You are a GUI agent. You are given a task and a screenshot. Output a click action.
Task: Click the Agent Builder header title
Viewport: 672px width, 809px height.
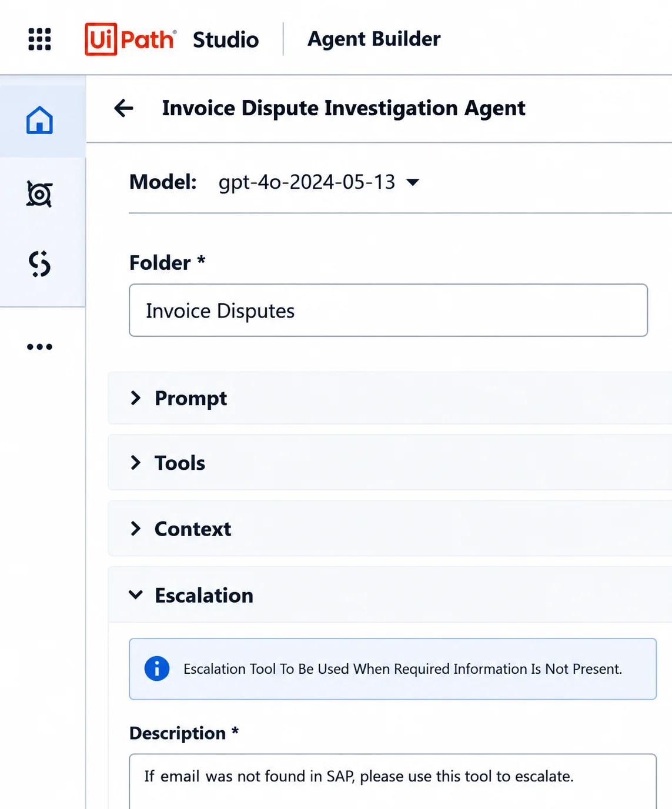tap(374, 39)
